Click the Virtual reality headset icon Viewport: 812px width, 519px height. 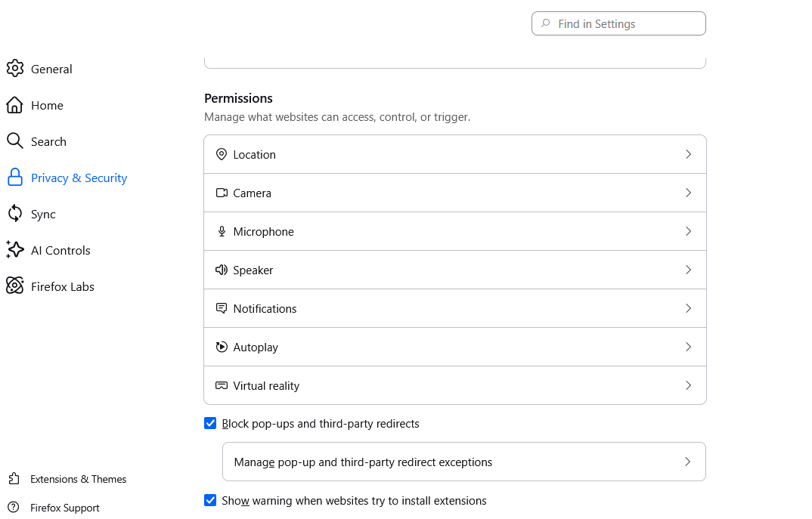(x=221, y=385)
